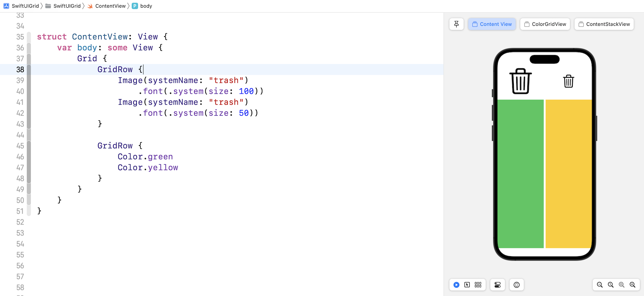Zoom preview to fit

pyautogui.click(x=622, y=285)
